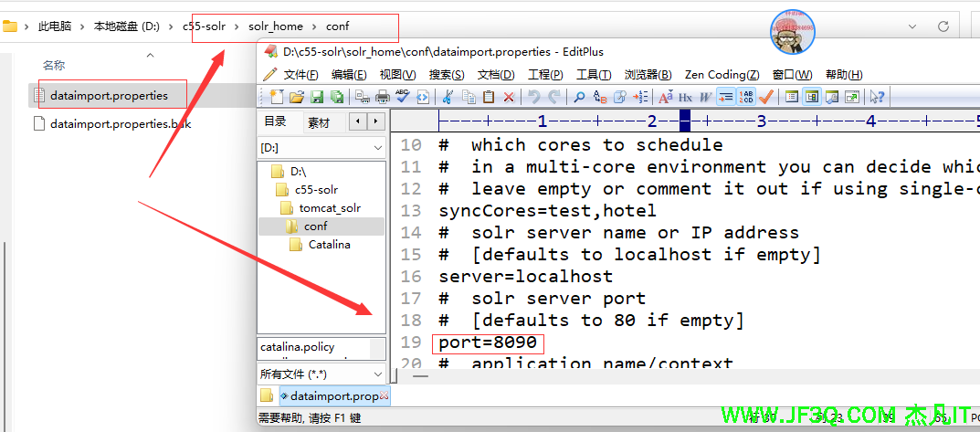This screenshot has width=980, height=432.
Task: Open the file type filter dropdown
Action: pyautogui.click(x=321, y=374)
